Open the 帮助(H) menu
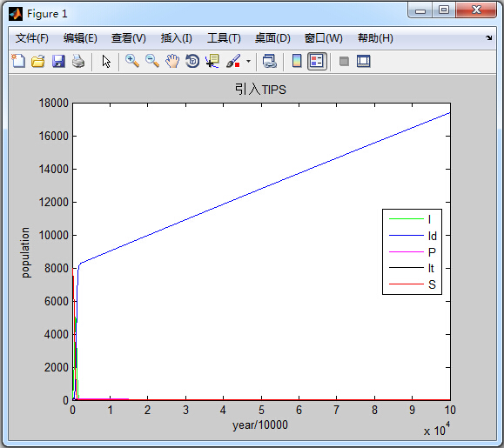This screenshot has width=504, height=448. tap(375, 38)
